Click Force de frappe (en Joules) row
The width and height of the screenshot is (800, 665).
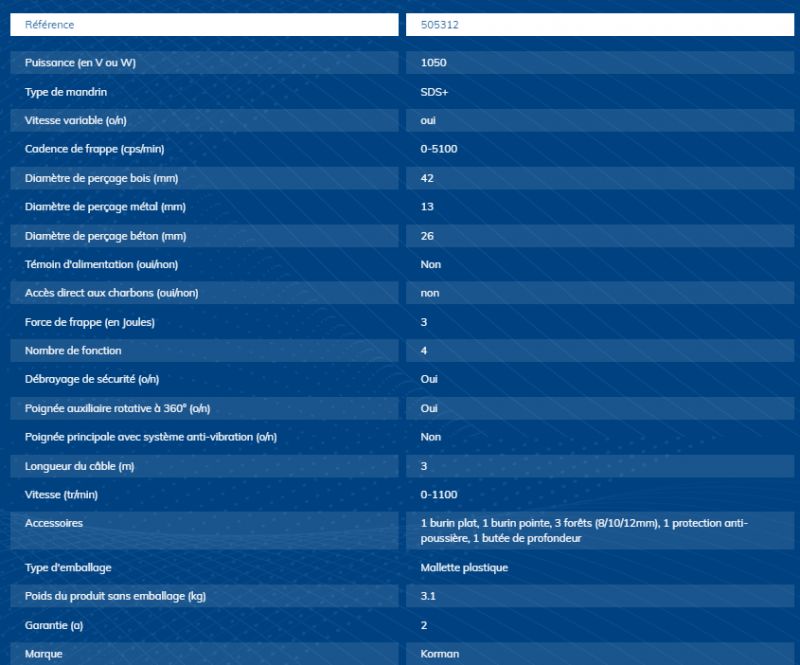89,322
